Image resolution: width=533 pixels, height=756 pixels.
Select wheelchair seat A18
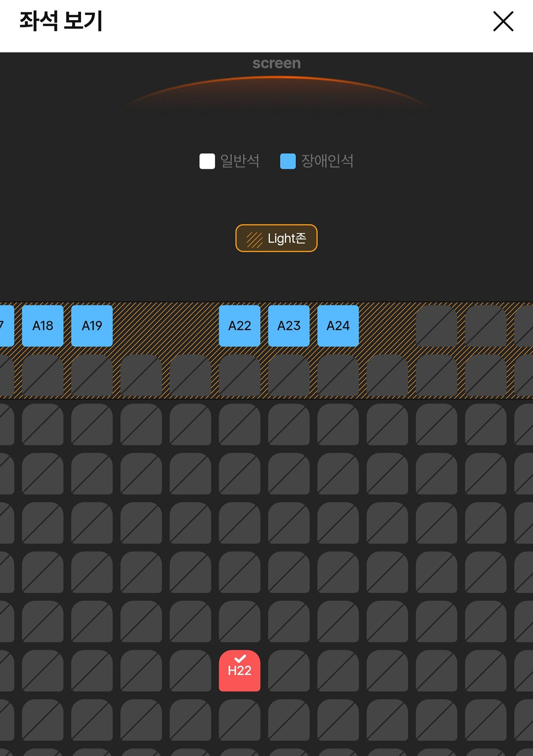43,326
